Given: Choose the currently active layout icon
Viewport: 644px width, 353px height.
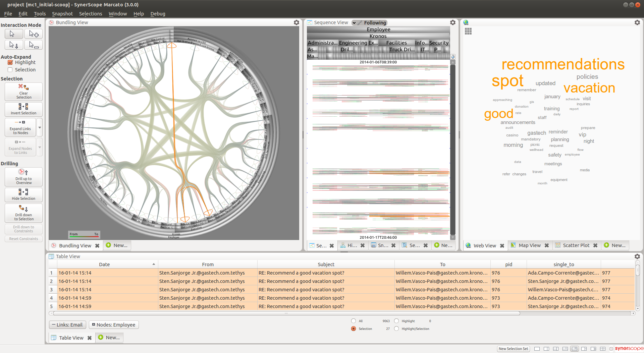Looking at the screenshot, I should pyautogui.click(x=575, y=349).
